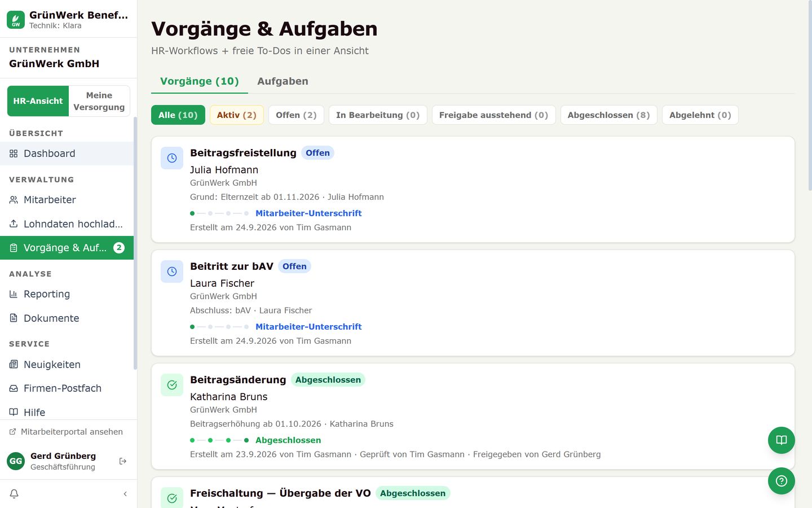This screenshot has height=508, width=812.
Task: Click the Neuigkeiten newspaper icon
Action: (14, 365)
